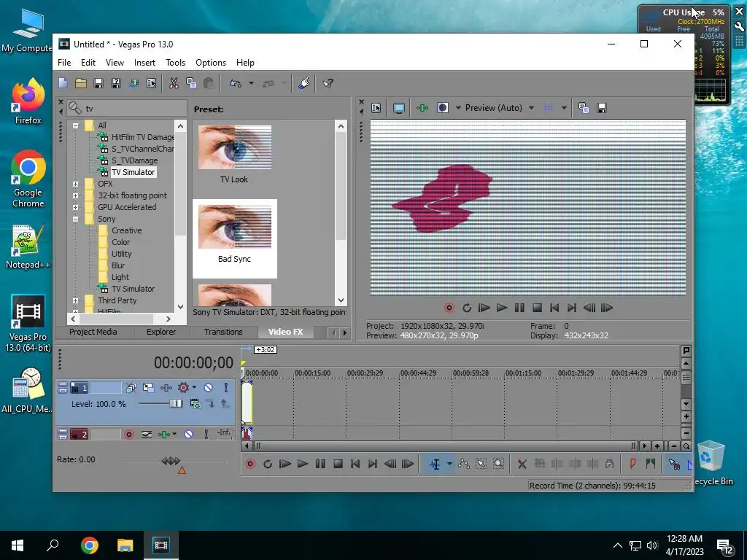Open the Tools menu

[175, 63]
